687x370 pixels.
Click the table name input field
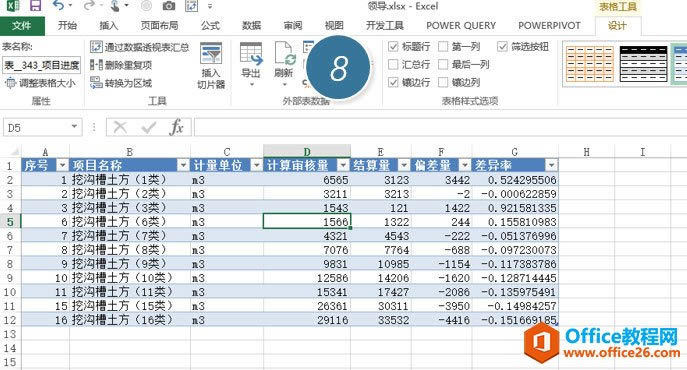point(42,65)
